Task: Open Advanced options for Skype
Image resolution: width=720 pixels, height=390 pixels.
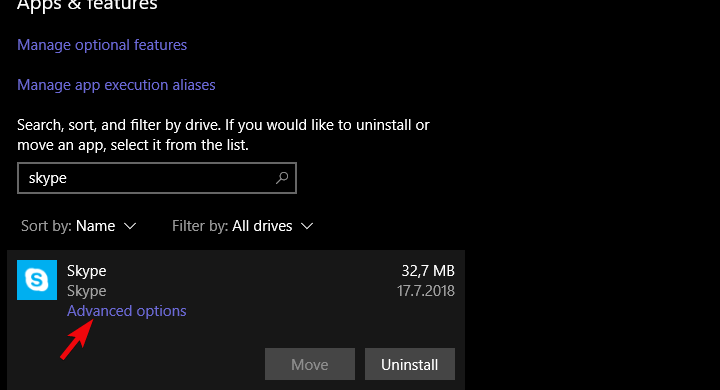Action: click(127, 311)
